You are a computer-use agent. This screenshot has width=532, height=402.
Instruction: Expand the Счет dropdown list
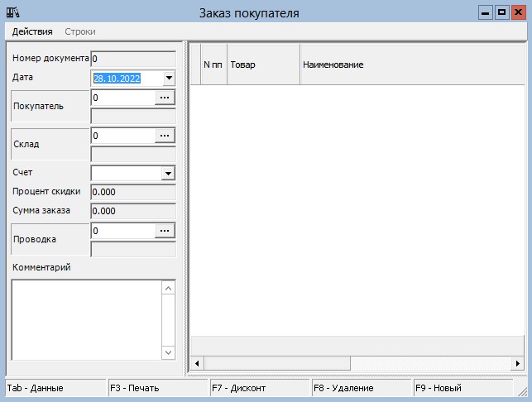168,173
